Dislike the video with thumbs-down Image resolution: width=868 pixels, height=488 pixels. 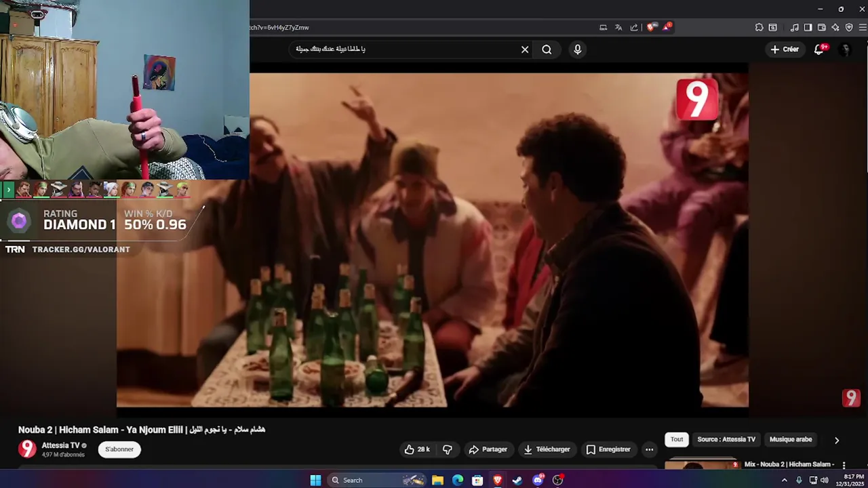click(x=448, y=449)
